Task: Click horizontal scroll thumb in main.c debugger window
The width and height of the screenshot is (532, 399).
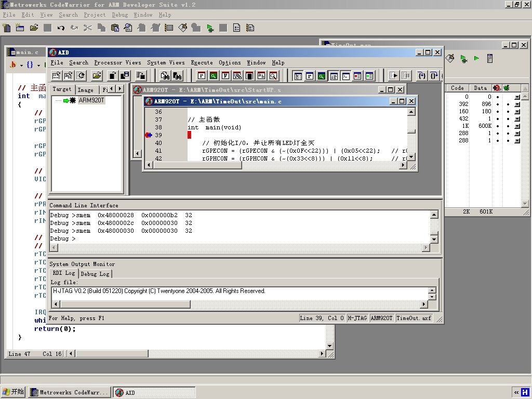Action: tap(198, 165)
